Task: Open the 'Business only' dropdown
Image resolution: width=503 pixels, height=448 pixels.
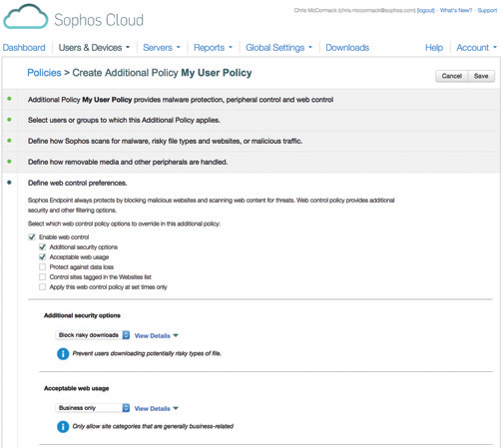Action: point(93,408)
